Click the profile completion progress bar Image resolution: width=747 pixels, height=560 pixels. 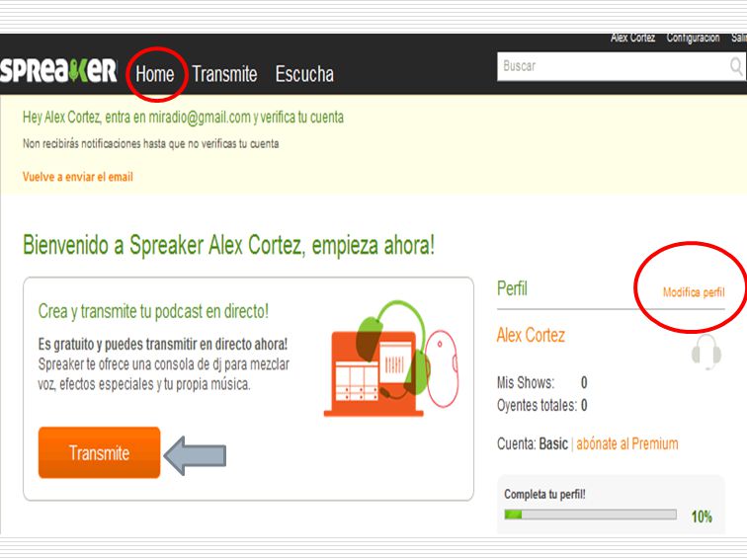[590, 515]
